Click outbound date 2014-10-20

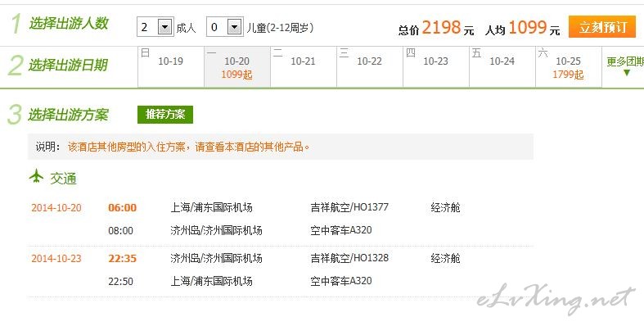click(x=56, y=207)
